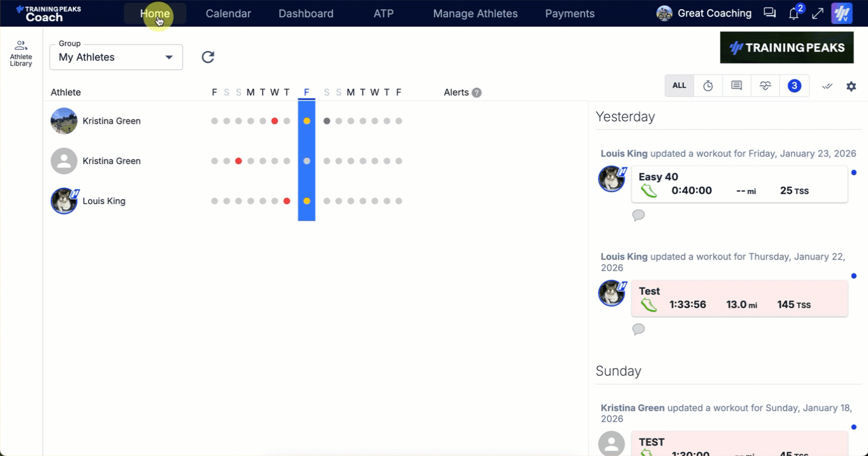Open the Athlete Library sidebar icon
The height and width of the screenshot is (456, 868).
(21, 53)
